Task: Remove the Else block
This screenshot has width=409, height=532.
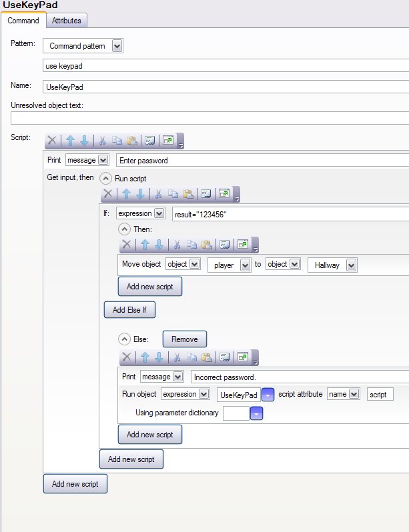Action: 185,339
